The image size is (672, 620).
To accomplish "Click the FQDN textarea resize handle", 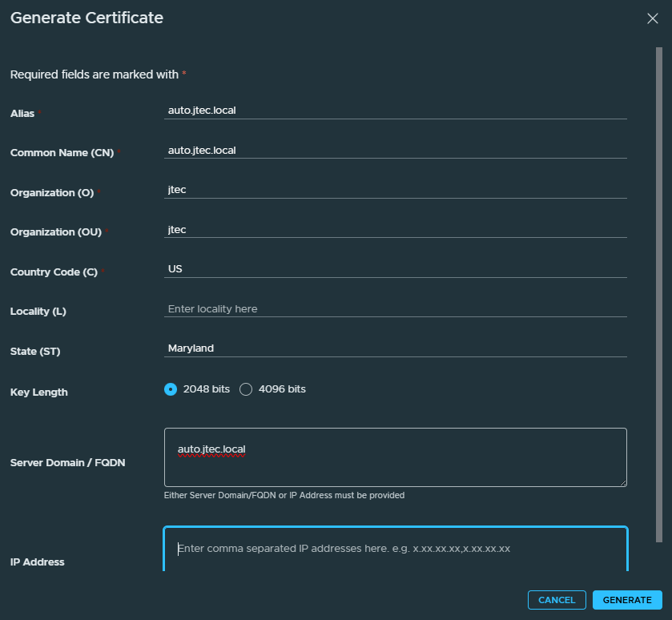I will (622, 482).
